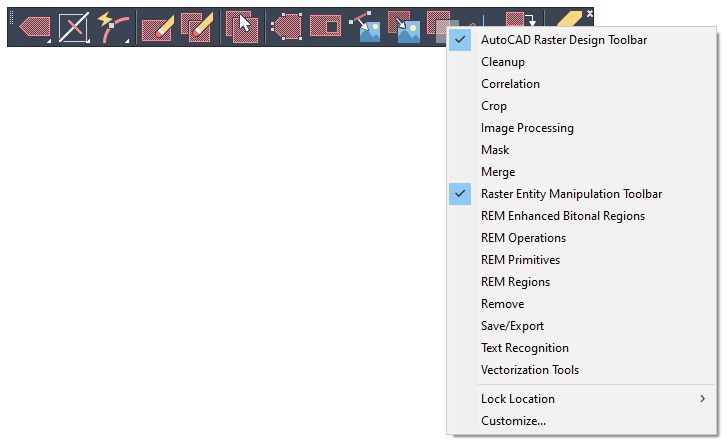Click the single region with pencil icon
Screen dimensions: 727x445
(x=158, y=27)
